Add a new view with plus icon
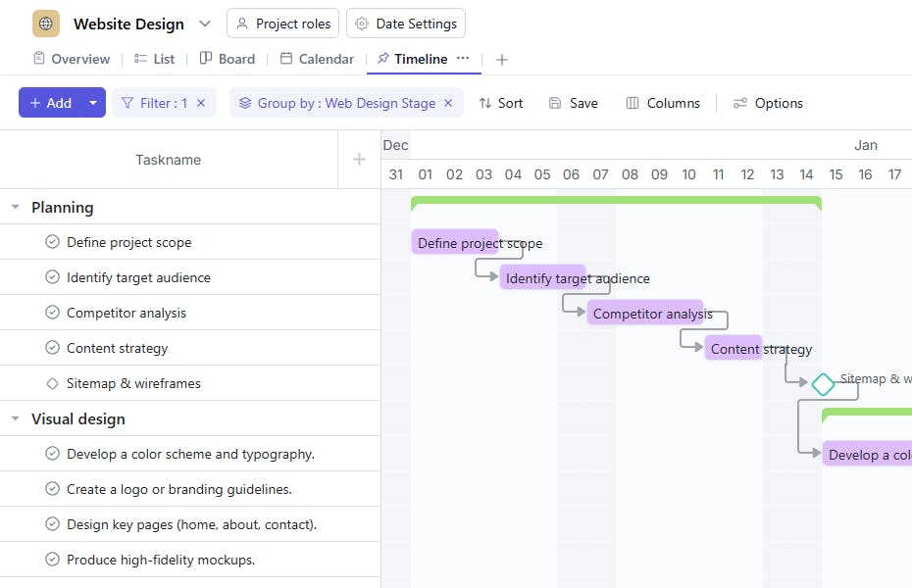This screenshot has width=912, height=588. coord(502,60)
